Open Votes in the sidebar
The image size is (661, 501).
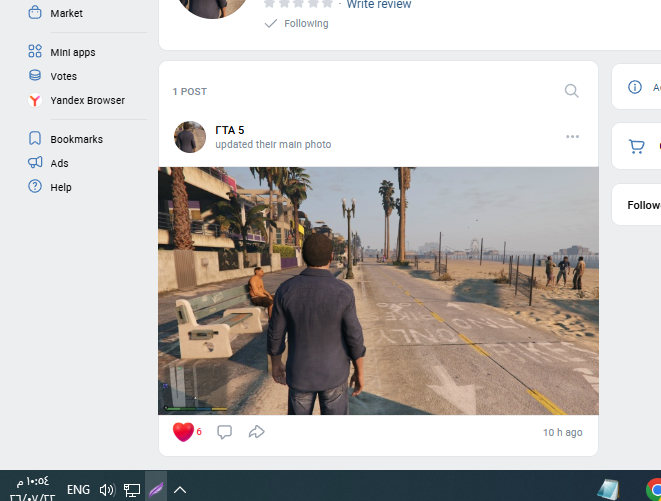(x=63, y=76)
